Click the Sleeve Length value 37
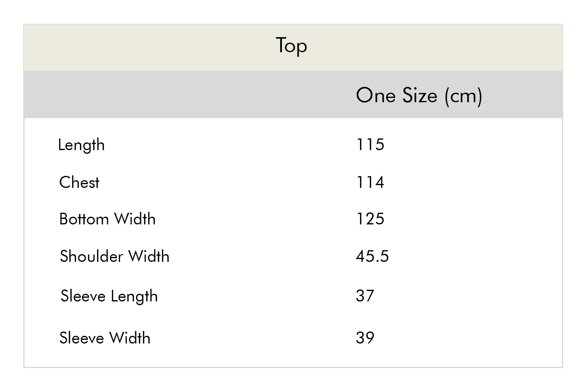The image size is (588, 392). (365, 296)
